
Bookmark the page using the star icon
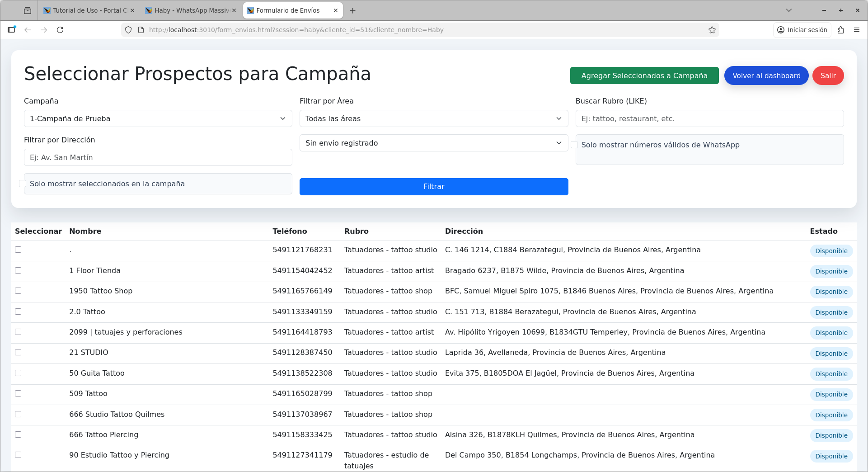pyautogui.click(x=712, y=30)
